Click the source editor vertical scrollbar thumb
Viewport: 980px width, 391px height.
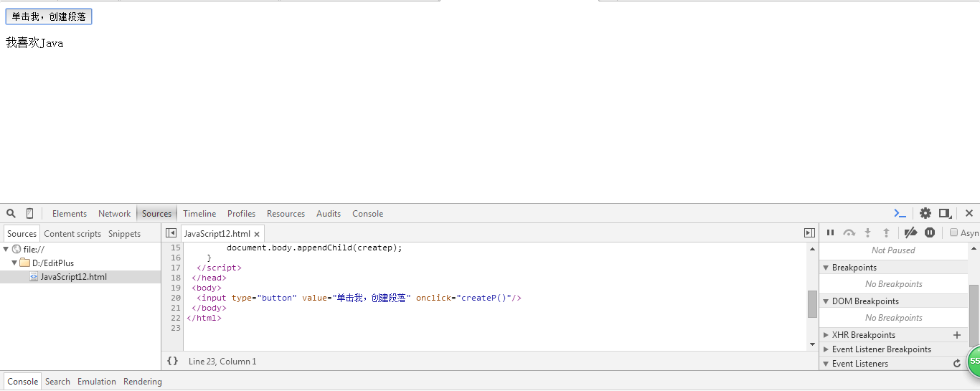click(812, 304)
